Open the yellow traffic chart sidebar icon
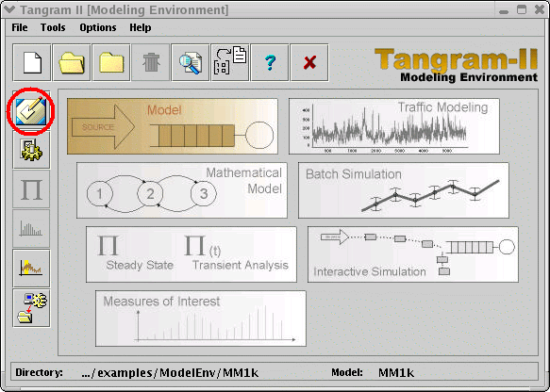Image resolution: width=550 pixels, height=392 pixels. pyautogui.click(x=31, y=269)
